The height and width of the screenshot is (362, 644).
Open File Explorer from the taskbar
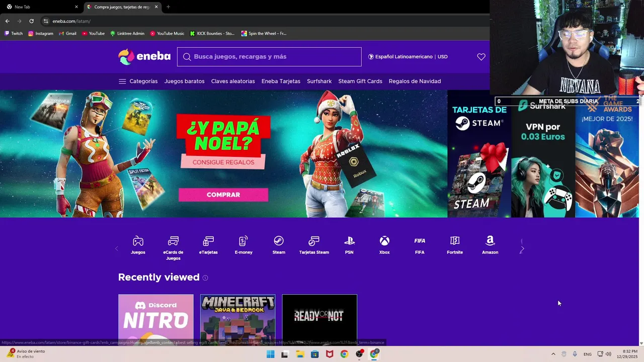click(x=300, y=354)
